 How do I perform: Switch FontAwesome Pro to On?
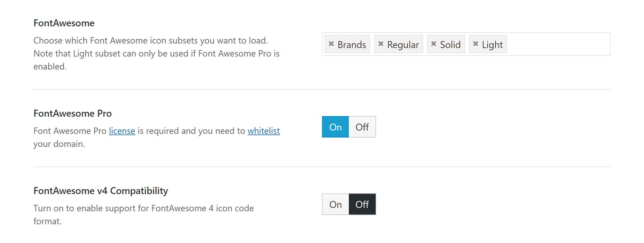click(x=335, y=127)
